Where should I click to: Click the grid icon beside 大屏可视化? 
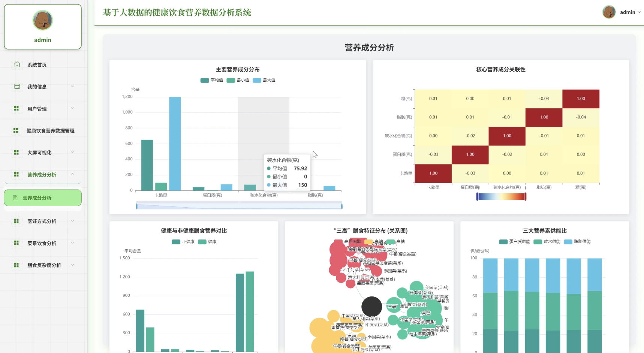tap(16, 152)
